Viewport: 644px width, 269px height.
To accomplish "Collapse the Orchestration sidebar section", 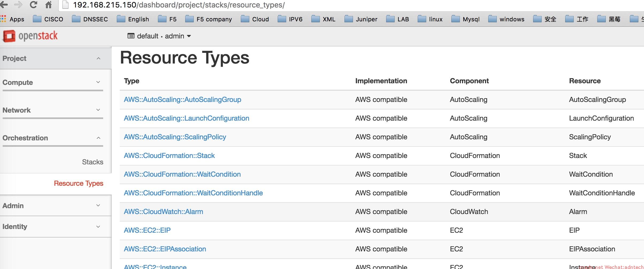I will click(x=53, y=138).
